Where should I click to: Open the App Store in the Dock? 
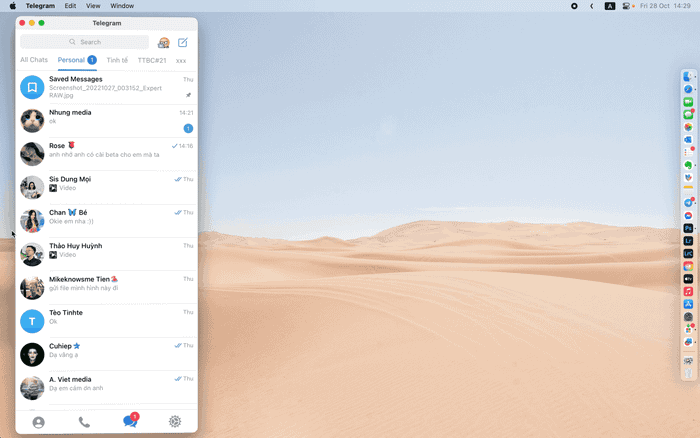pyautogui.click(x=688, y=304)
